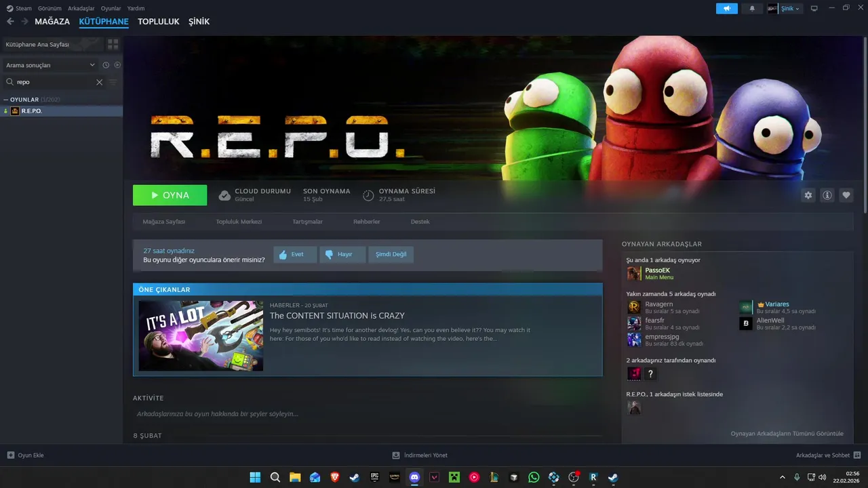
Task: Open advanced filter options icon
Action: [113, 82]
